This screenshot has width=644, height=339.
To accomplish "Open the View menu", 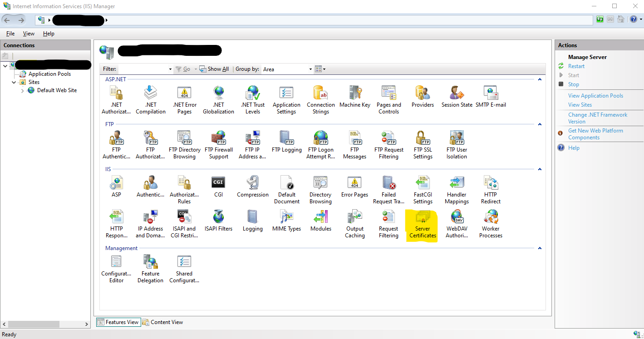I will point(29,34).
